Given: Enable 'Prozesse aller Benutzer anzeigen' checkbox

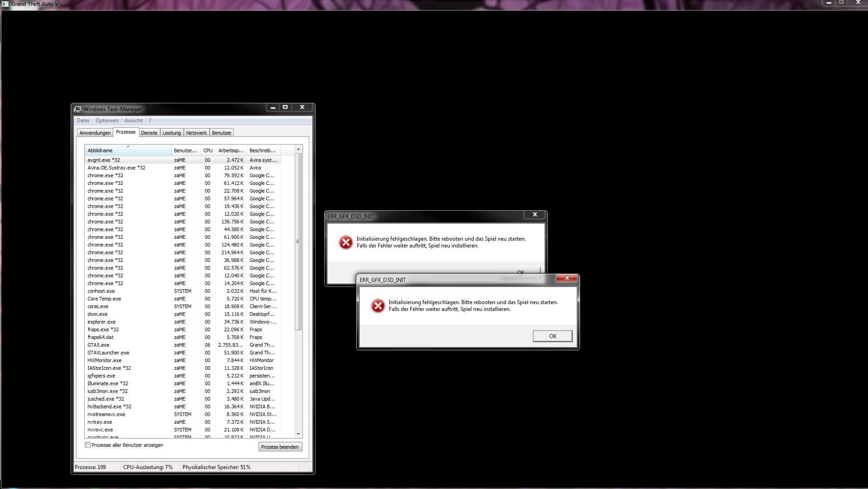Looking at the screenshot, I should point(88,445).
